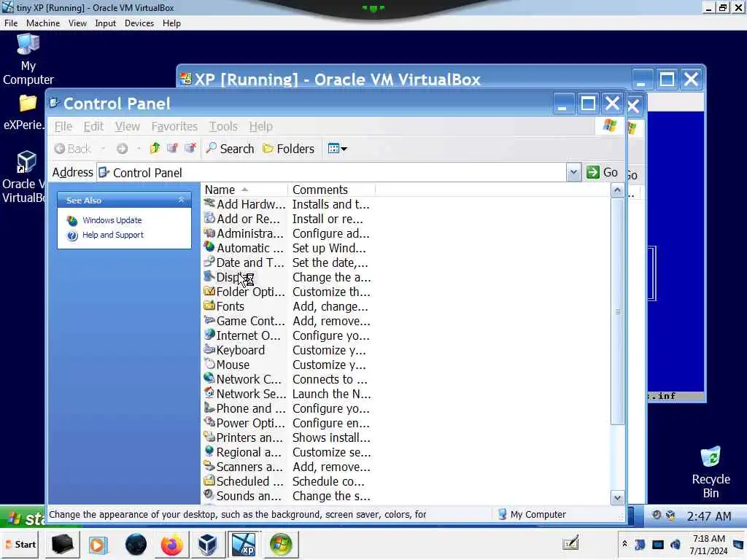Expand the Address bar dropdown arrow
The height and width of the screenshot is (560, 747).
pyautogui.click(x=573, y=172)
